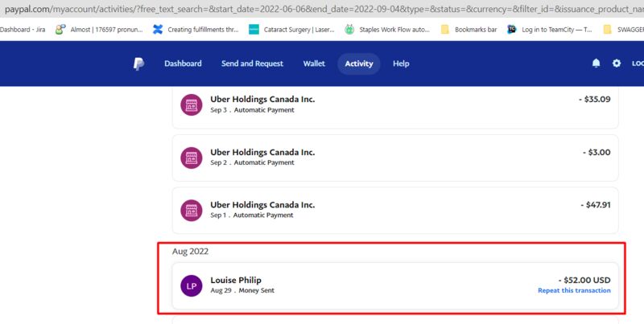Image resolution: width=644 pixels, height=324 pixels.
Task: Open the SWAGGER bookmarks folder
Action: coord(623,30)
